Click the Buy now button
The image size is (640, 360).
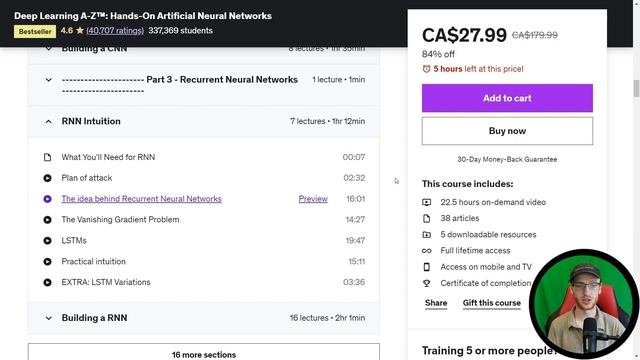click(507, 131)
